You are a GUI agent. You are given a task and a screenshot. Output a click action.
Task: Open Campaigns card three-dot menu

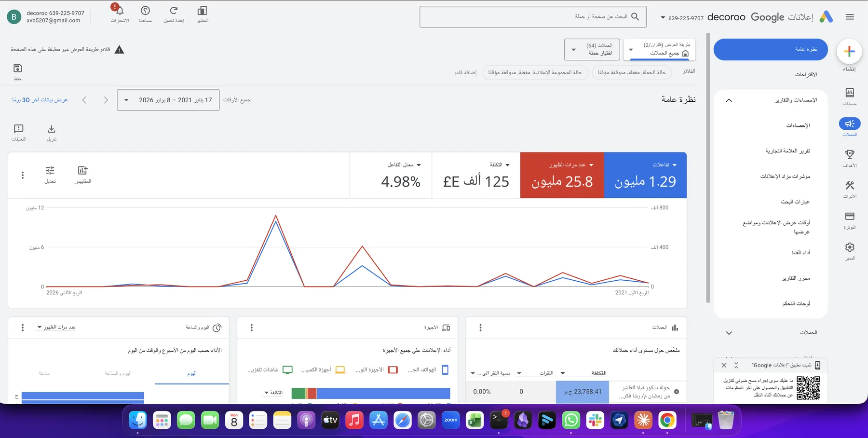480,328
